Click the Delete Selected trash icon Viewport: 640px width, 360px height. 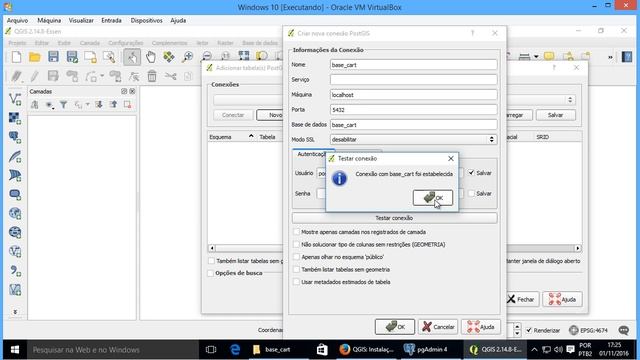tap(152, 76)
